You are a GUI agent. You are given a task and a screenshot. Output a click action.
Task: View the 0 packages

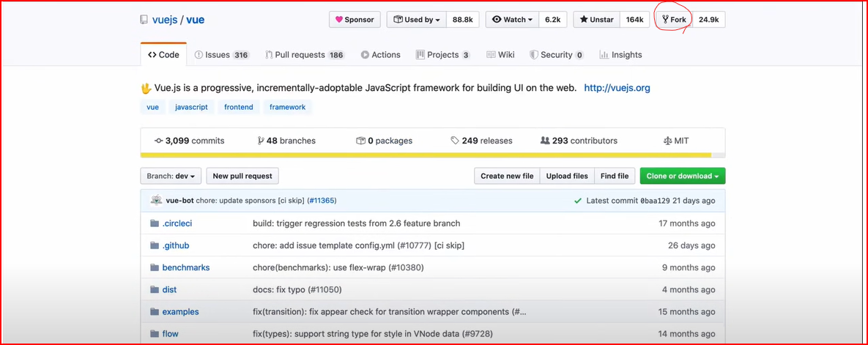click(x=384, y=141)
